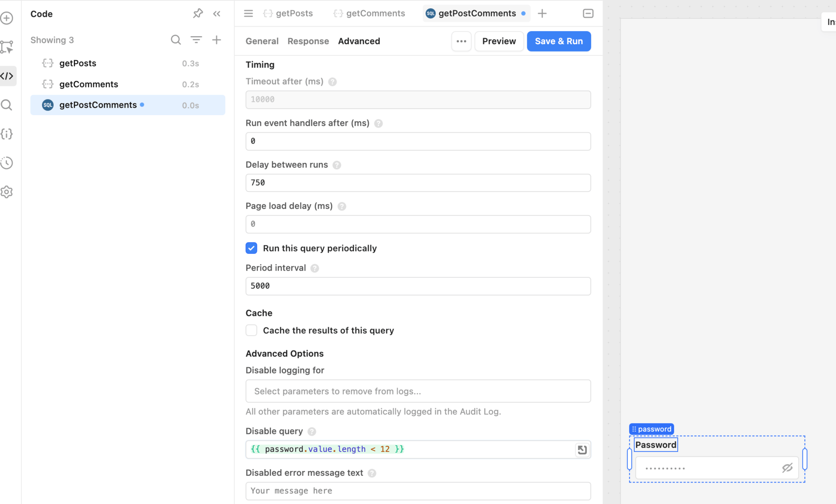Viewport: 836px width, 504px height.
Task: Add new query with plus in Code panel
Action: click(216, 40)
